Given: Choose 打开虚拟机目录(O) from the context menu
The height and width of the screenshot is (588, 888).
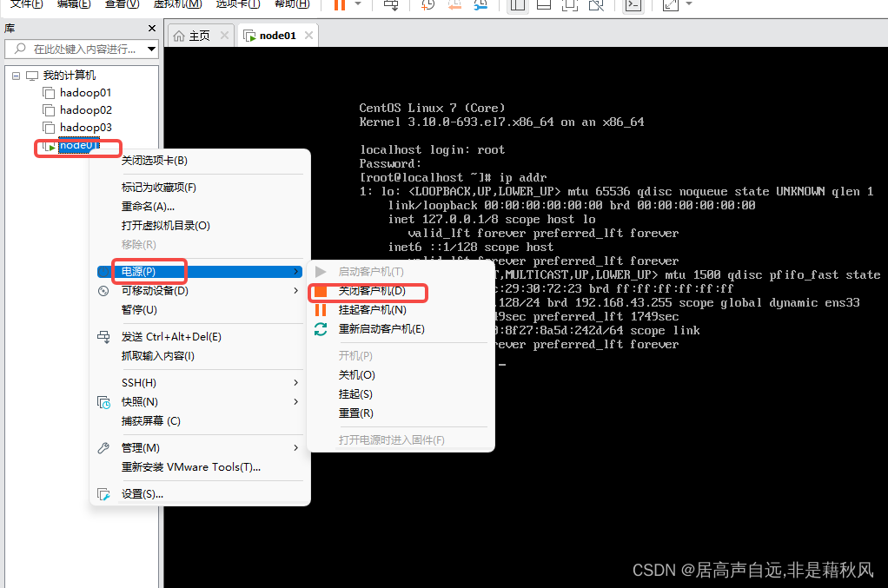Looking at the screenshot, I should pyautogui.click(x=165, y=226).
